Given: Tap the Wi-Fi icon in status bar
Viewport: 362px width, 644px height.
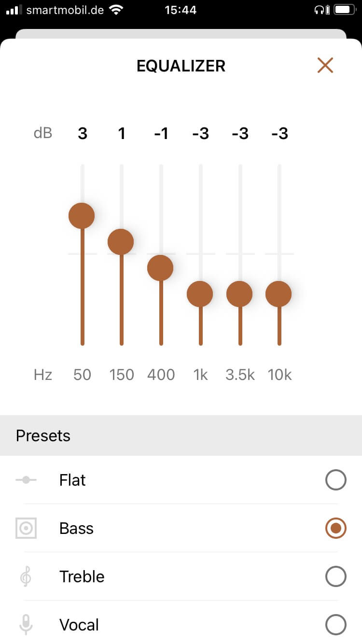Looking at the screenshot, I should pyautogui.click(x=116, y=10).
